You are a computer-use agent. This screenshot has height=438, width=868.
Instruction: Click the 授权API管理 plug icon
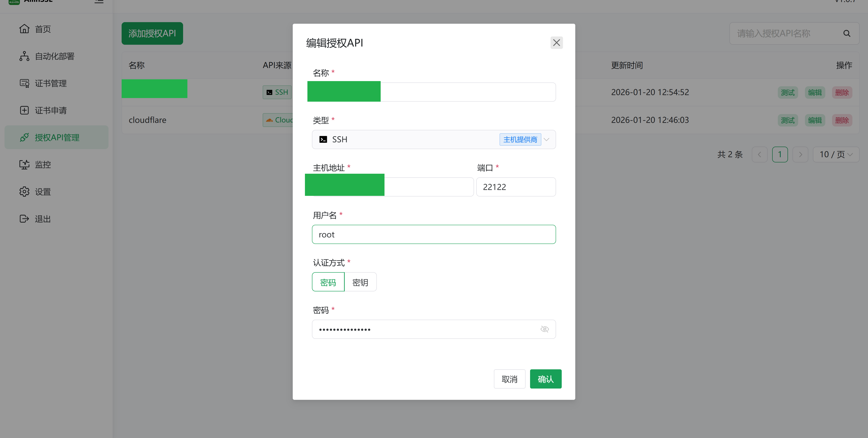click(x=24, y=137)
